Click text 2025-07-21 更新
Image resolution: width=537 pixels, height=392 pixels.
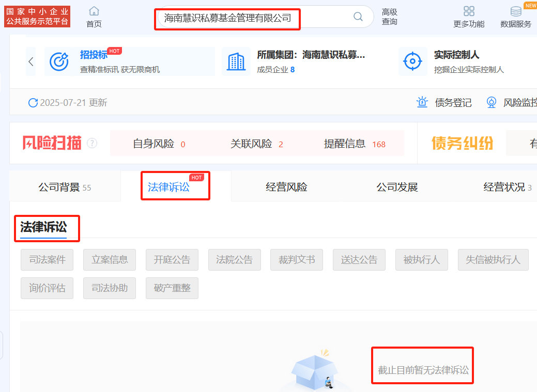click(73, 103)
